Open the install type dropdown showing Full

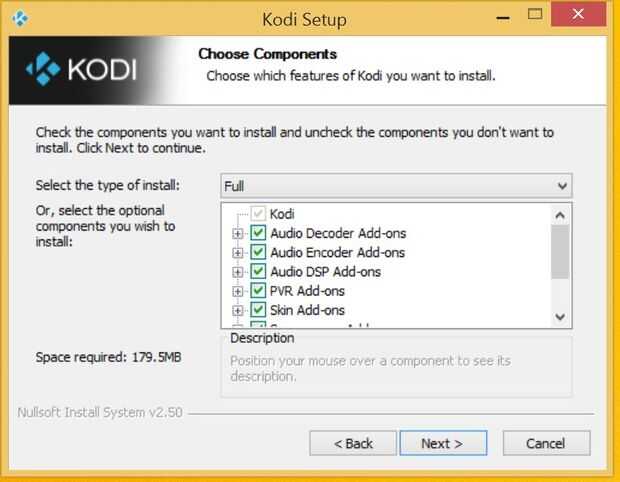click(x=396, y=186)
